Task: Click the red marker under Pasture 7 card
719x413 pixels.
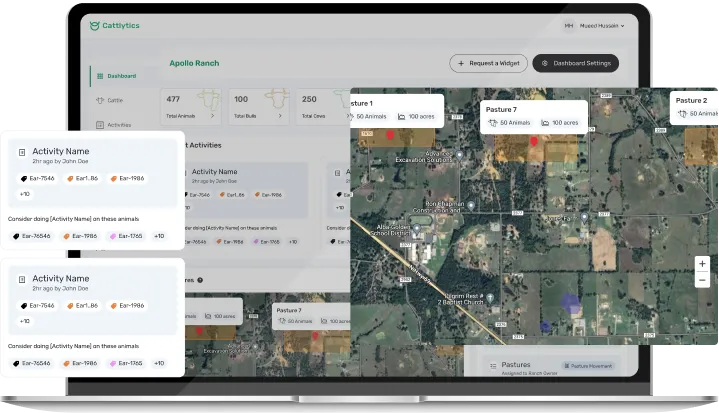Action: 534,141
